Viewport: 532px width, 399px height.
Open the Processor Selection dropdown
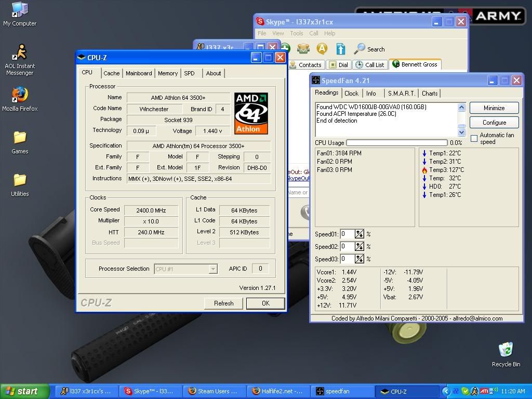(185, 269)
